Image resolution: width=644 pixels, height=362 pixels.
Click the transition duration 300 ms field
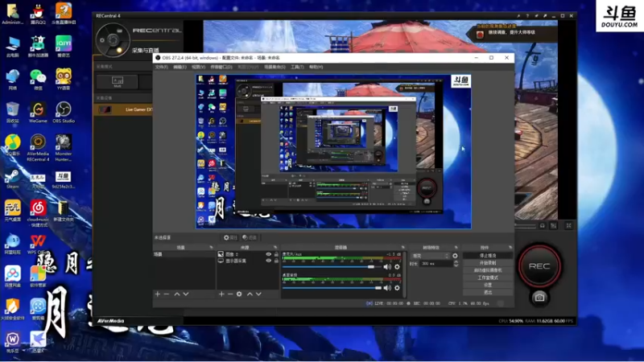tap(436, 264)
